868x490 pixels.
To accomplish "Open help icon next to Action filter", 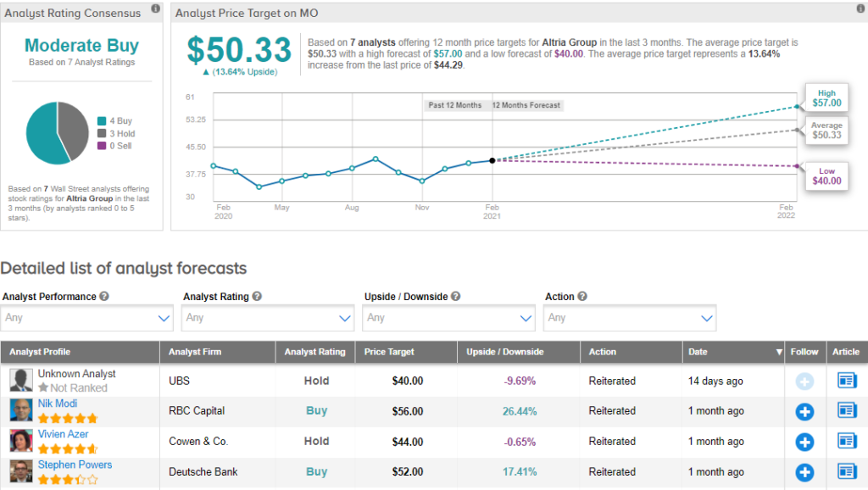I will coord(582,296).
